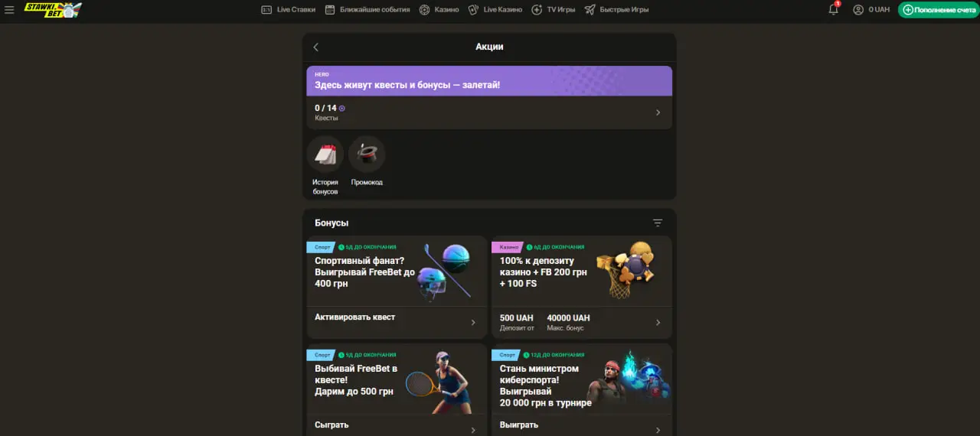Viewport: 980px width, 436px height.
Task: Click Сыграть on the FreeBet quest card
Action: [x=332, y=425]
